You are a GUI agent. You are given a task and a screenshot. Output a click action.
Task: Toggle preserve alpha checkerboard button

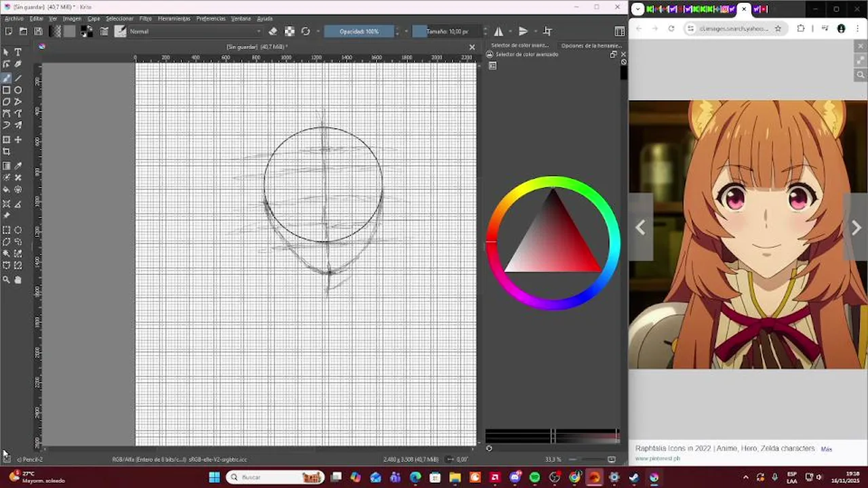pos(290,31)
